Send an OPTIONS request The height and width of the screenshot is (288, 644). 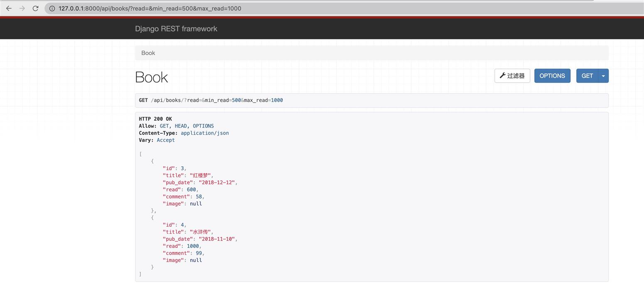(552, 76)
